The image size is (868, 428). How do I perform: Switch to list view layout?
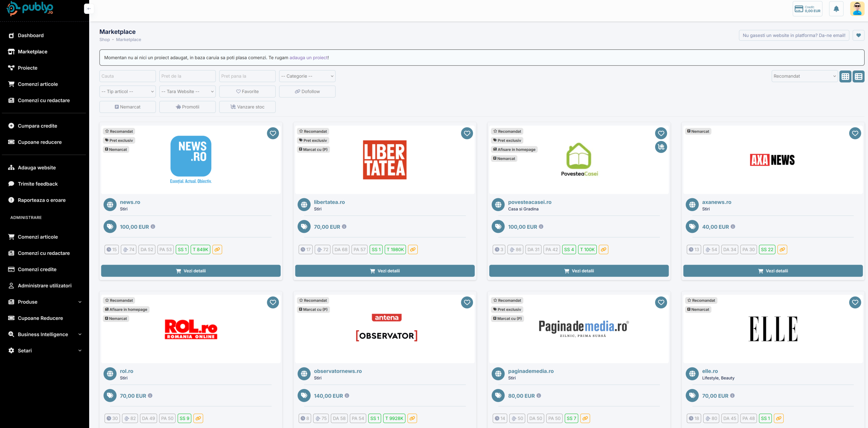859,76
